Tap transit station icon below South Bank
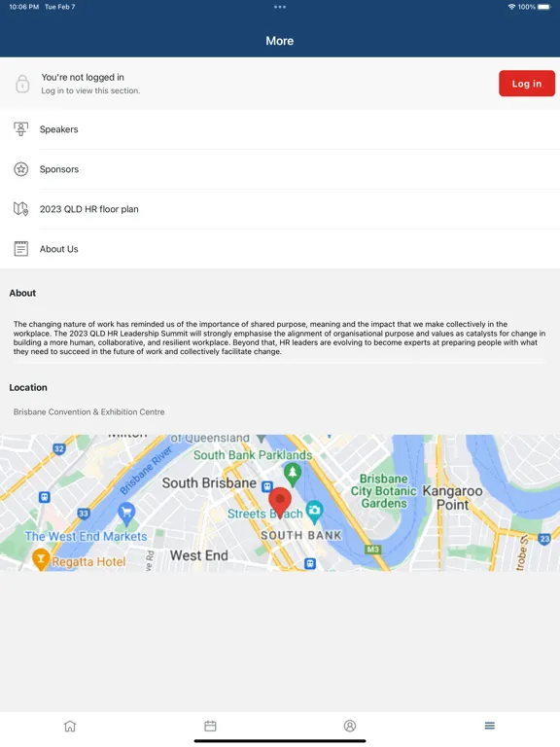 pos(310,563)
